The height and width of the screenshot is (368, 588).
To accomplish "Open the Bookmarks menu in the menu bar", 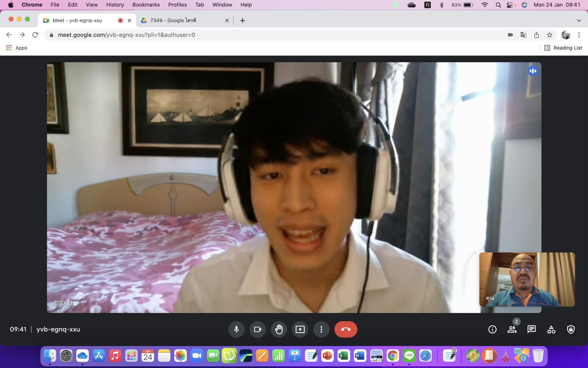I will [146, 5].
